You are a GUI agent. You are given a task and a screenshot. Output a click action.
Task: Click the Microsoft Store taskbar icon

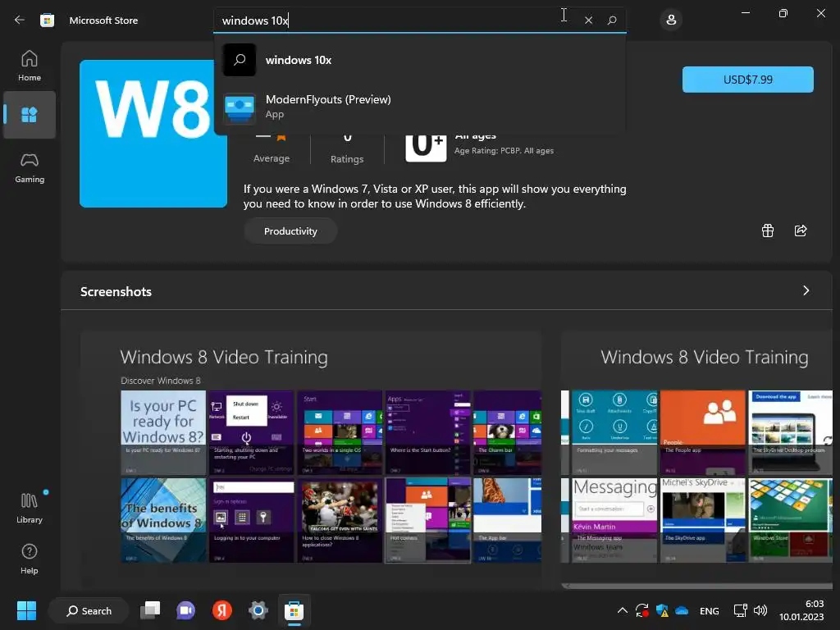pos(294,610)
